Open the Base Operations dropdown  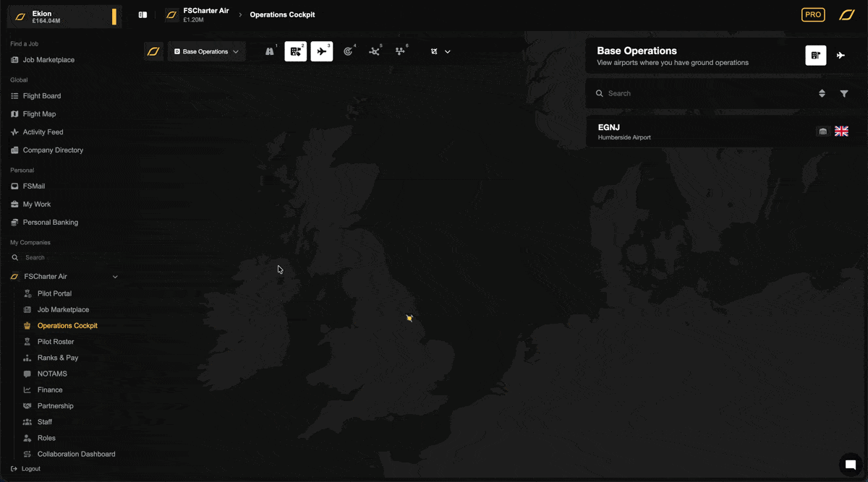coord(207,51)
